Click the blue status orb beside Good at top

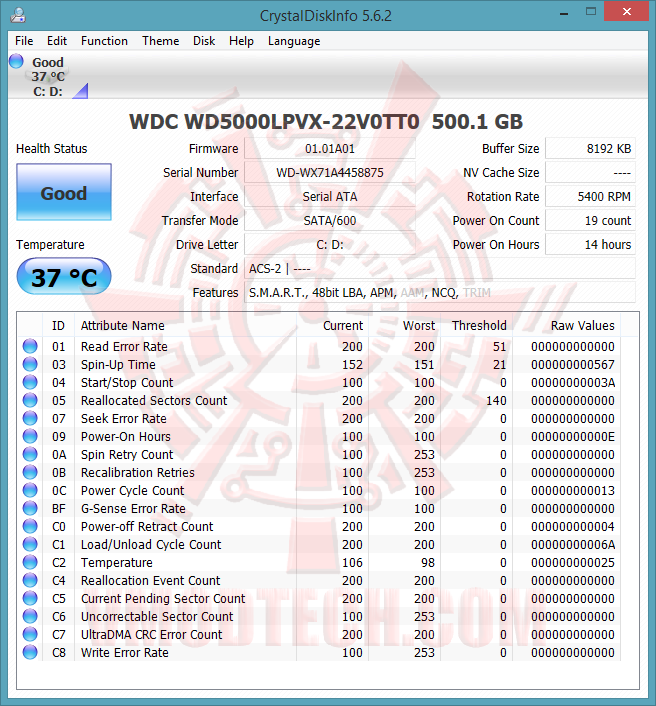(16, 61)
